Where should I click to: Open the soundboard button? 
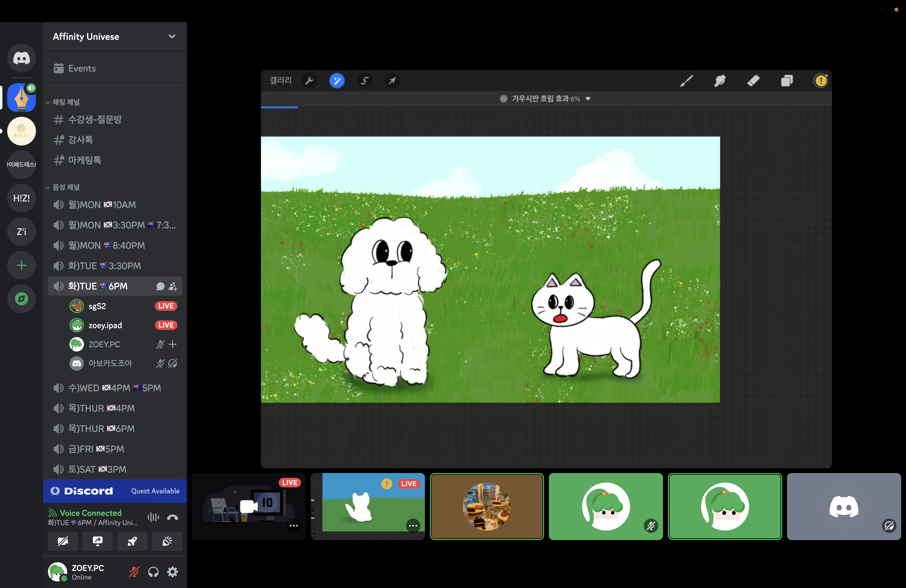coord(167,541)
